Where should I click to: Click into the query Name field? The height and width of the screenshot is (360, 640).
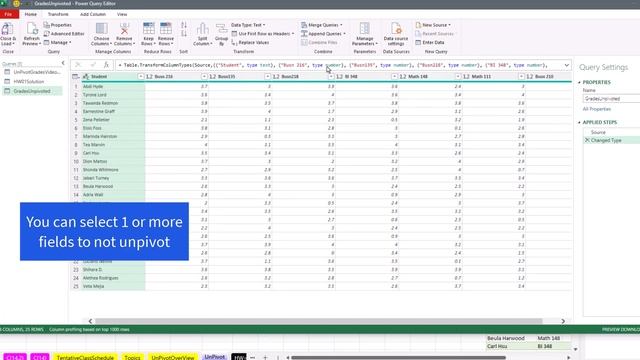(x=611, y=99)
